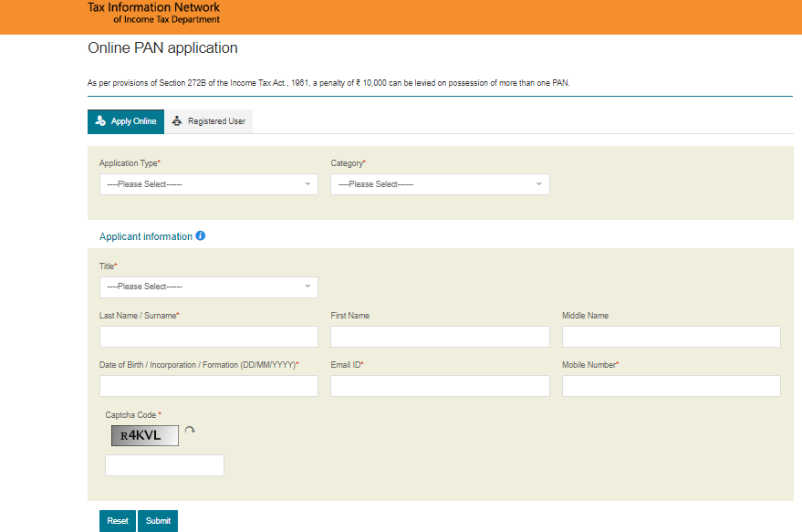Click the Online PAN application page title
Viewport: 802px width, 532px height.
[162, 48]
